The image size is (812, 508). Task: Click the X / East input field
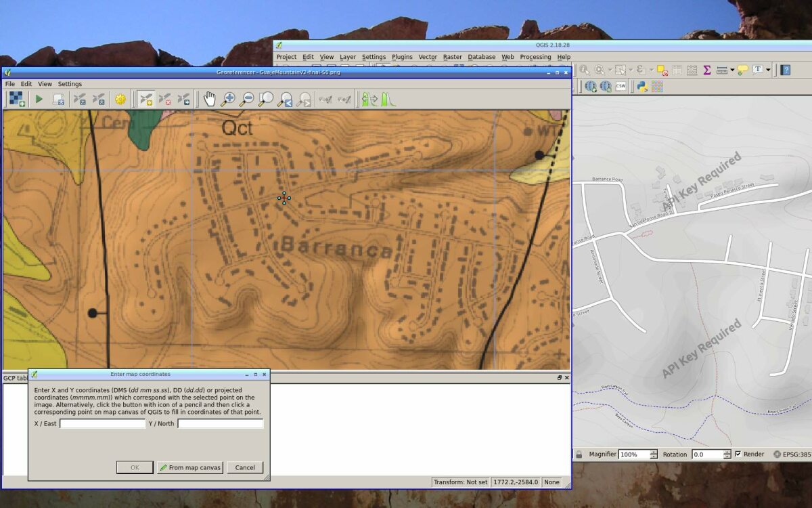(x=103, y=423)
